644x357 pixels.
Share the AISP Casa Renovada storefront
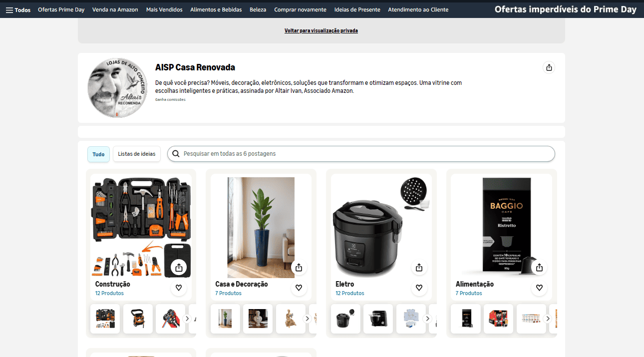pos(549,67)
